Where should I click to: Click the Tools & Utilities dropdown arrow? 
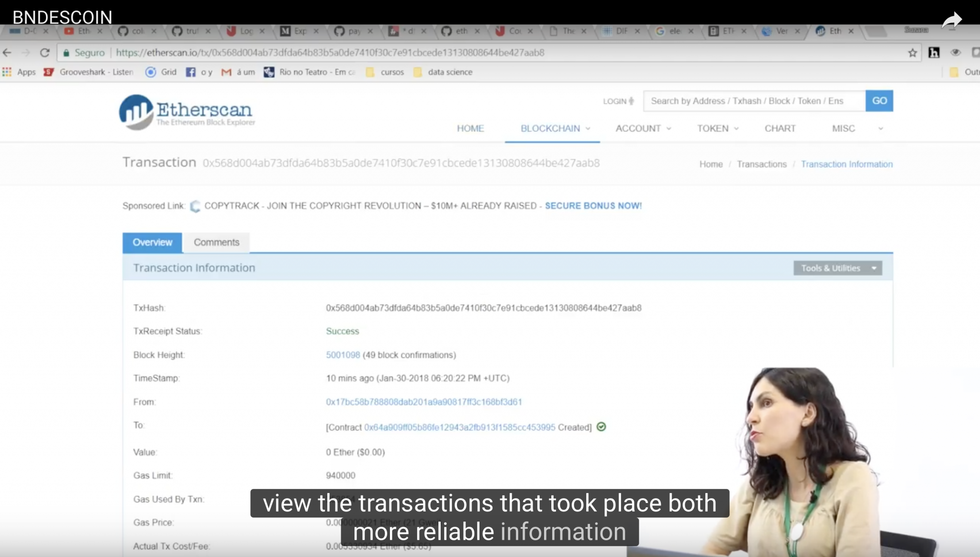[874, 268]
